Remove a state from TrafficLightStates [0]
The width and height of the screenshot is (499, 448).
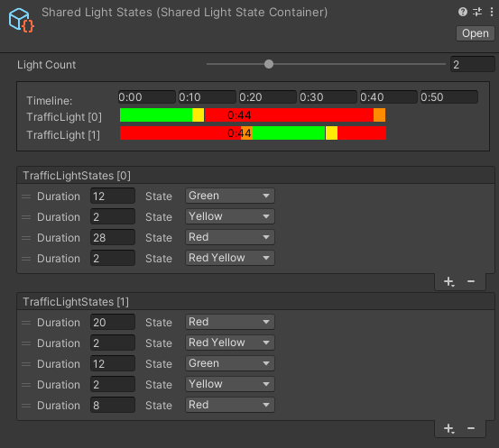tap(471, 281)
